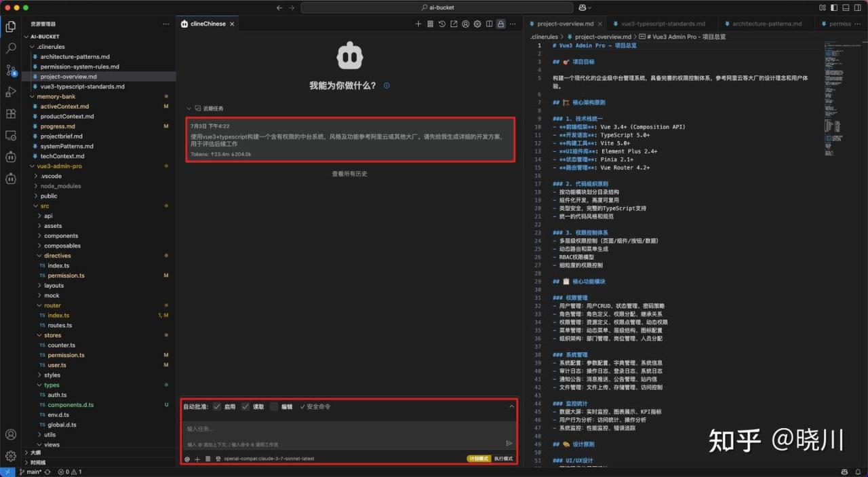Click the main* git branch in the status bar
This screenshot has height=477, width=868.
click(x=29, y=472)
